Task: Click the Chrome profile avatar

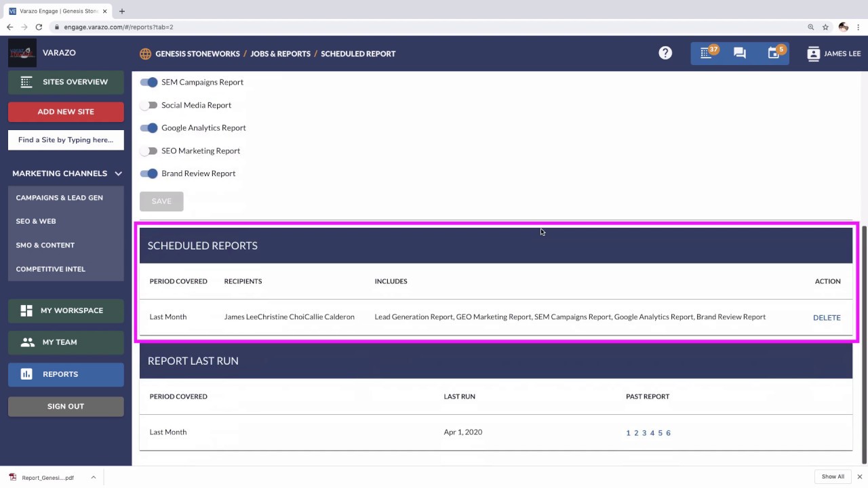Action: 844,27
